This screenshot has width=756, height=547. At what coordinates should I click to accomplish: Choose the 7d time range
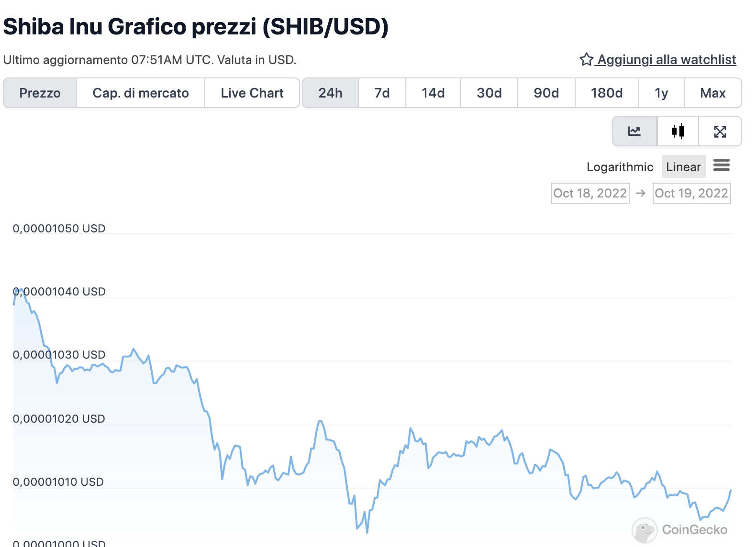[x=382, y=93]
